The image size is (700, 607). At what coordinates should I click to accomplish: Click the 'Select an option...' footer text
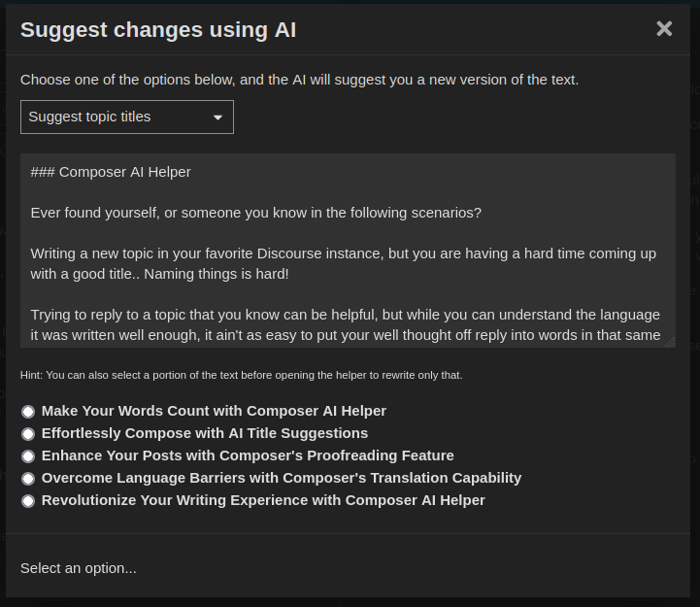pyautogui.click(x=78, y=568)
